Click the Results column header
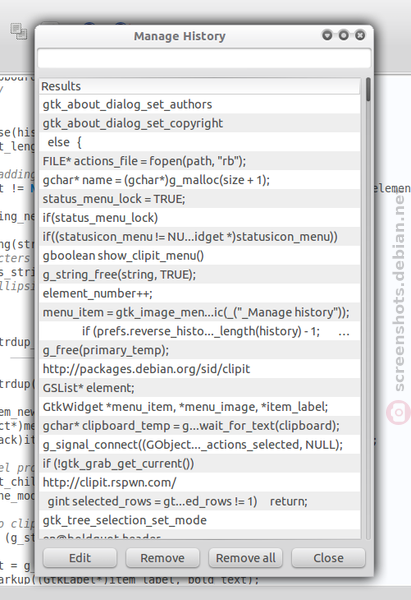This screenshot has height=600, width=411. coord(200,86)
